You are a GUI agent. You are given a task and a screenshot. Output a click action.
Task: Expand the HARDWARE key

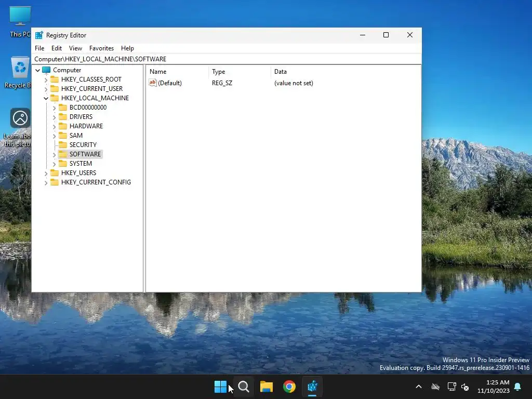tap(54, 126)
